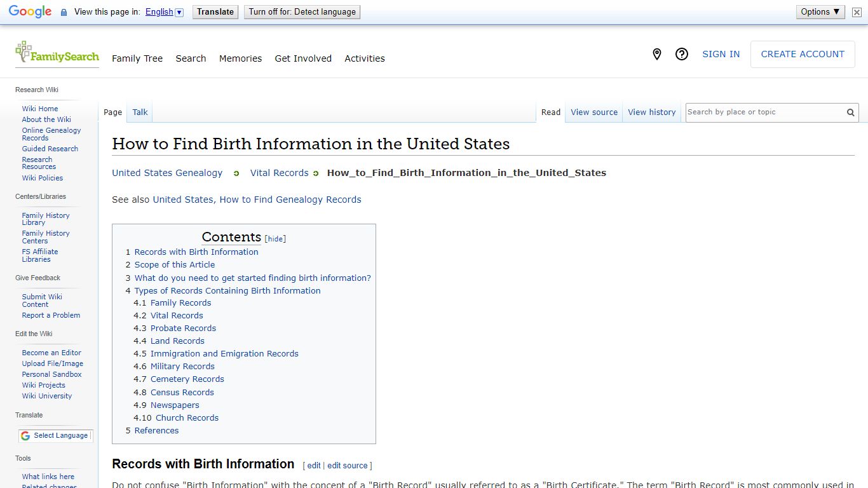Select the Page tab
This screenshot has height=488, width=868.
112,112
